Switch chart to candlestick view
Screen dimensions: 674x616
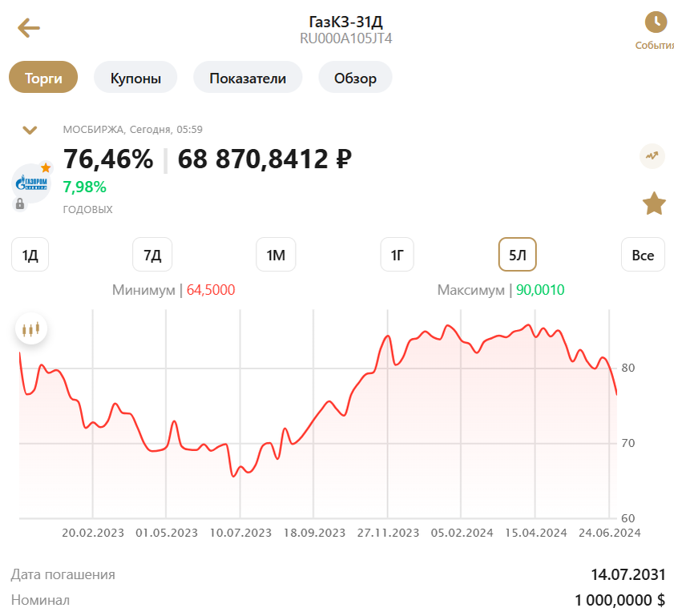30,328
